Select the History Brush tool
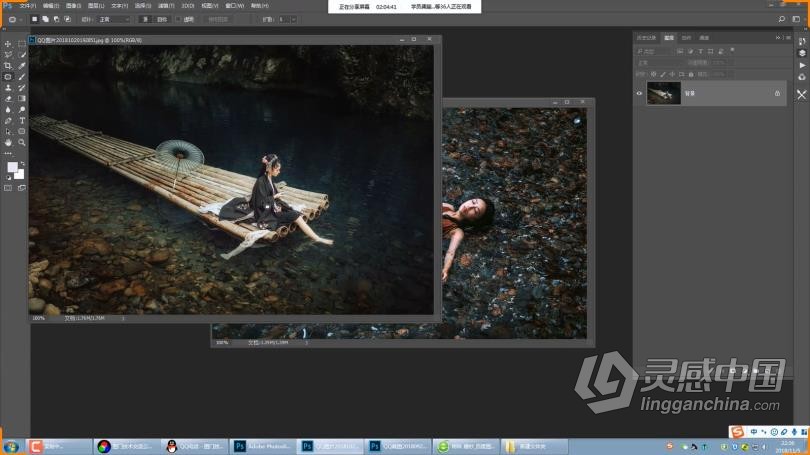This screenshot has width=810, height=455. coord(22,88)
